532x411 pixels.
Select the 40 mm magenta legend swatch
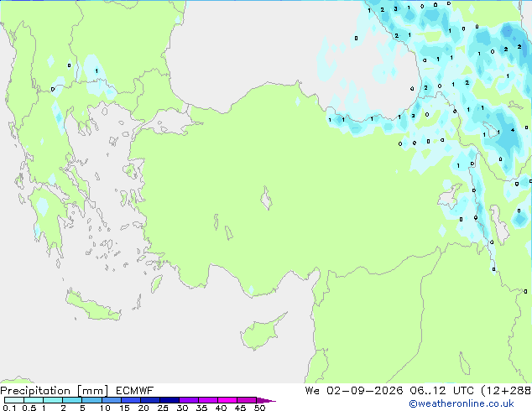click(227, 400)
